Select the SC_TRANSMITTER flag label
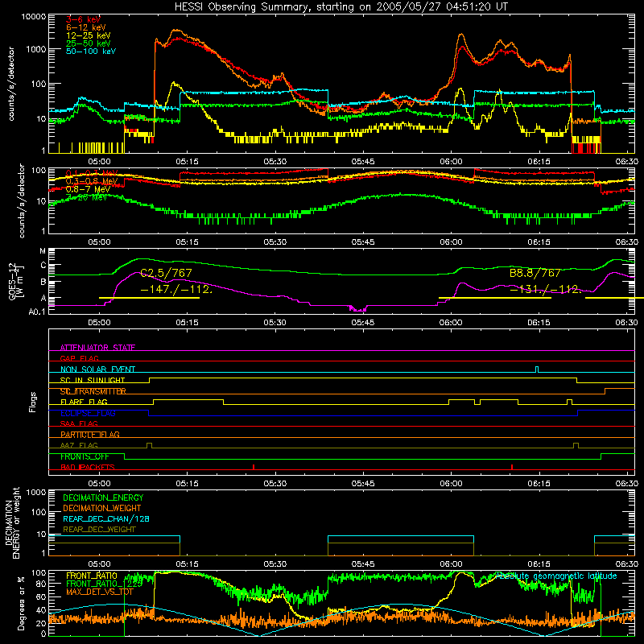644x644 pixels. pyautogui.click(x=93, y=391)
